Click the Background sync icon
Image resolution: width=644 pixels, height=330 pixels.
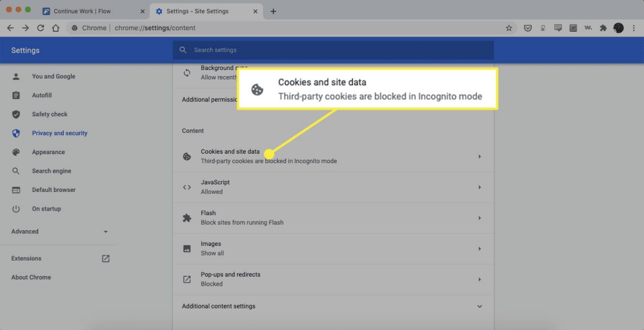(187, 73)
